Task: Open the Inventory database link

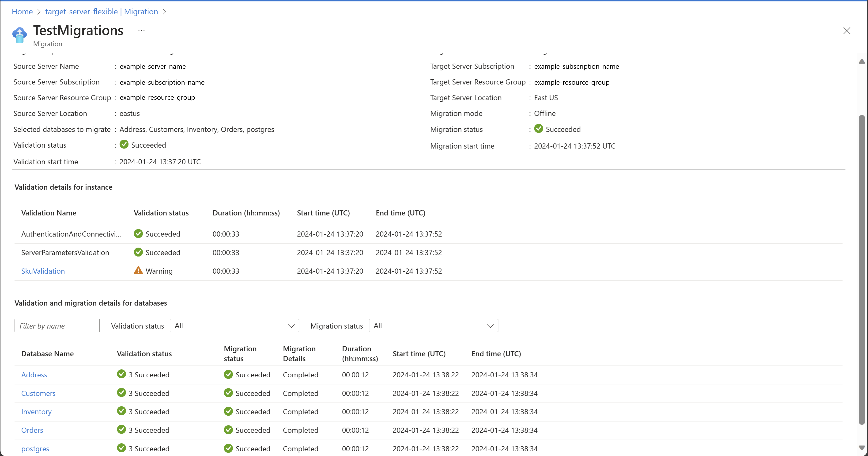Action: tap(36, 411)
